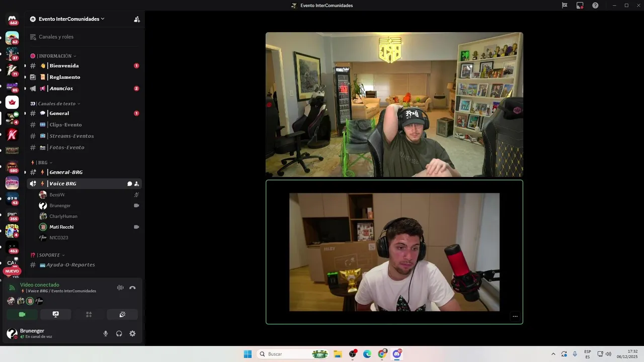644x362 pixels.
Task: Open activities icon in voice panel
Action: [89, 314]
